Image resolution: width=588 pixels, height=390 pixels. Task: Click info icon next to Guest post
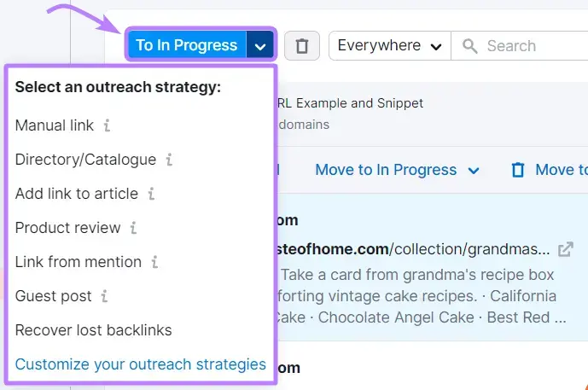104,296
